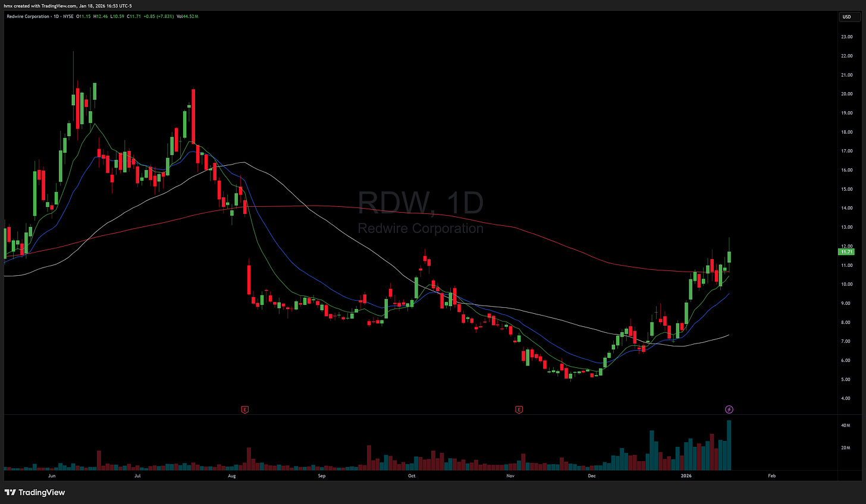Click the 40M volume axis label

click(x=845, y=426)
